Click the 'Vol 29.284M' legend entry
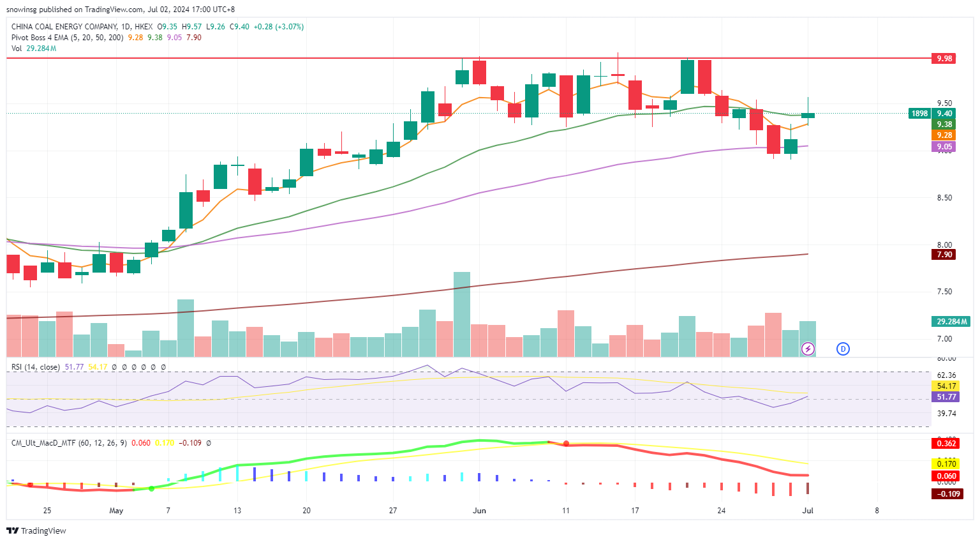 [34, 49]
